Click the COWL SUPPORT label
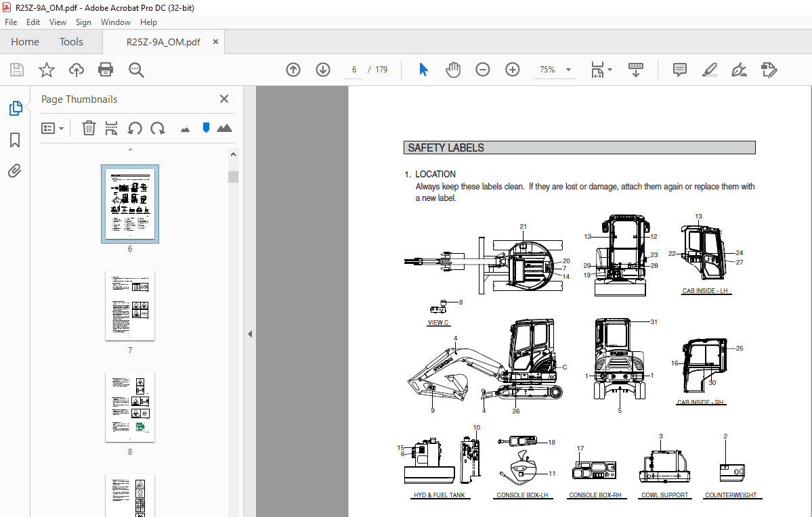The width and height of the screenshot is (812, 517). coord(665,495)
